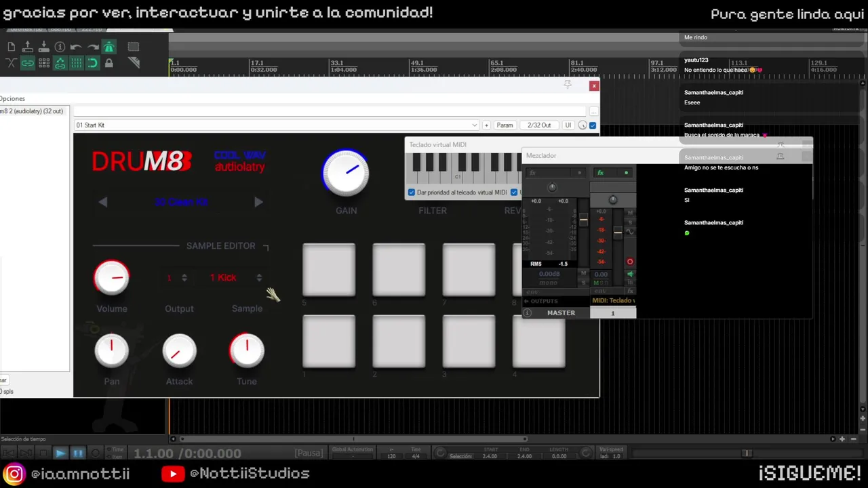Click the Output number stepper arrows
The image size is (868, 488).
184,278
